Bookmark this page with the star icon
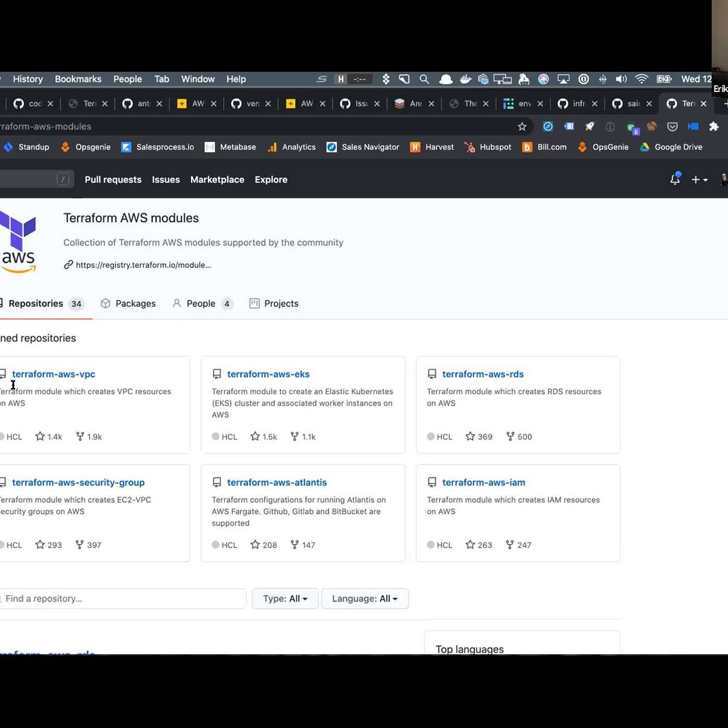Screen dimensions: 728x728 point(522,126)
